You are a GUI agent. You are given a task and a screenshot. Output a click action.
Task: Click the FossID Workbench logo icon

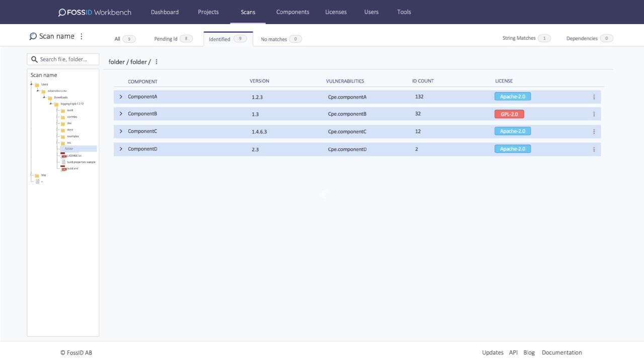(x=61, y=12)
